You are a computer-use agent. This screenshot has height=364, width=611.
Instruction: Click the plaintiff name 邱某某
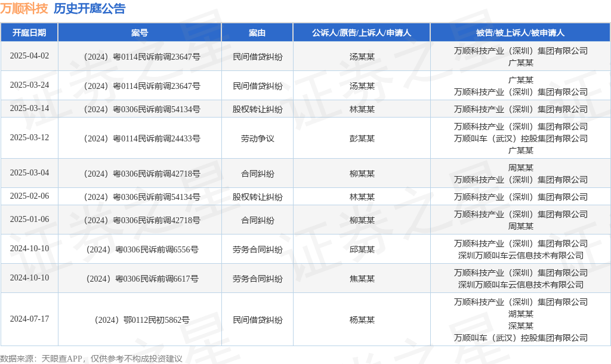[362, 250]
